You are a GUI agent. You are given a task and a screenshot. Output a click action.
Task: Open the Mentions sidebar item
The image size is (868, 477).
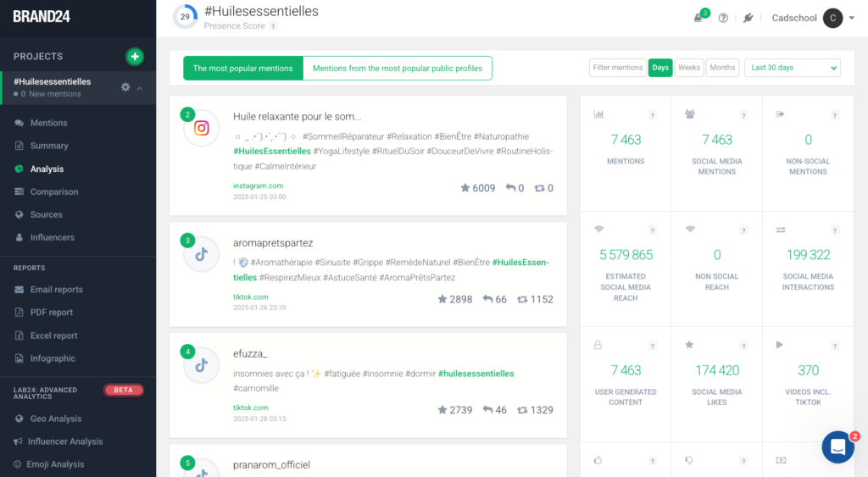48,123
